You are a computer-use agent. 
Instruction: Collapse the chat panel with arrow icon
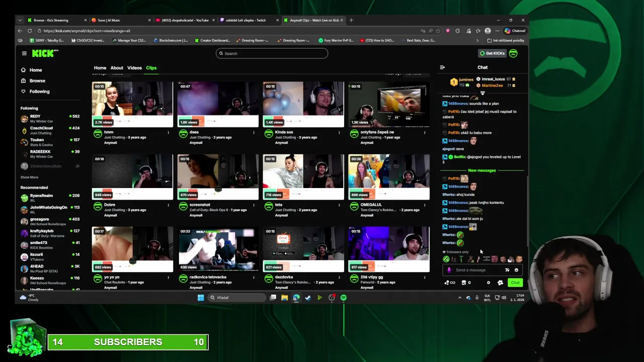pyautogui.click(x=442, y=67)
